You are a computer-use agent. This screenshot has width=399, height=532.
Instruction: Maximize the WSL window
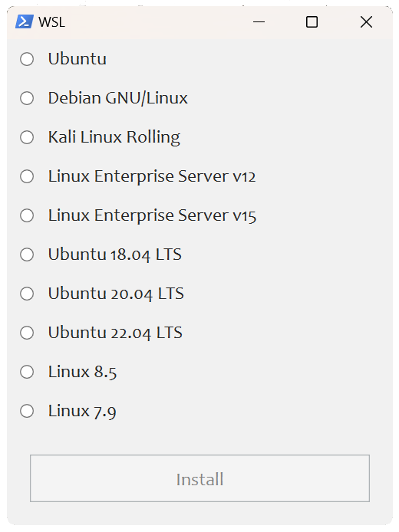pos(312,22)
